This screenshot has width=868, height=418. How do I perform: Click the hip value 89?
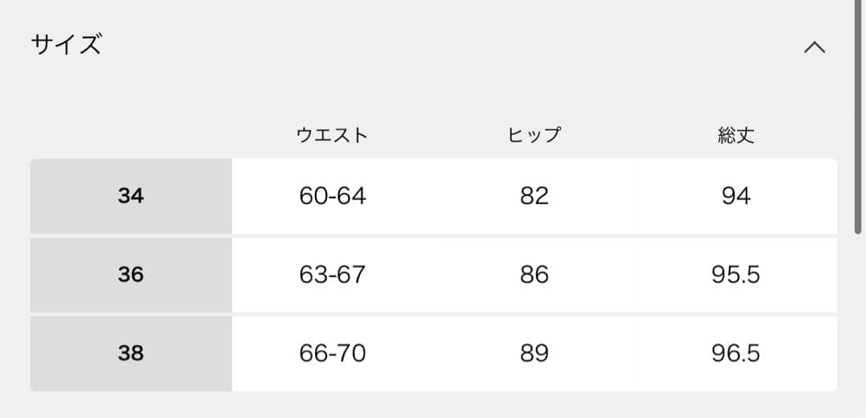pyautogui.click(x=534, y=354)
